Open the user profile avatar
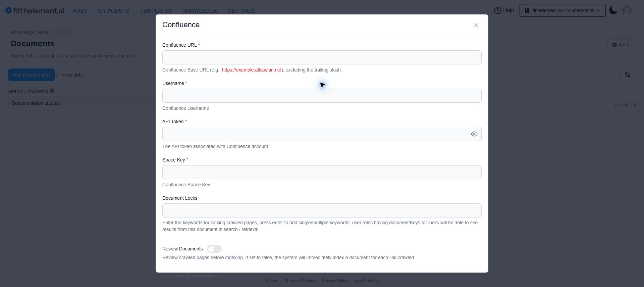 point(627,10)
